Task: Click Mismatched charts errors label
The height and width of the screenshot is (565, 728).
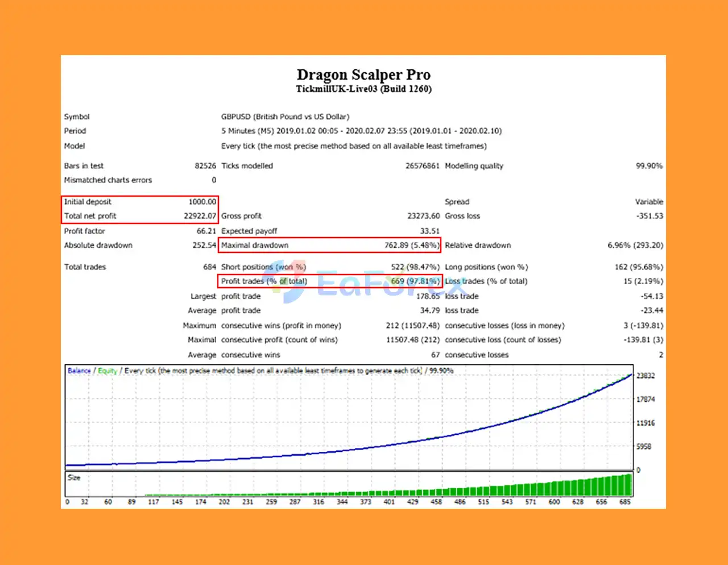Action: 108,180
